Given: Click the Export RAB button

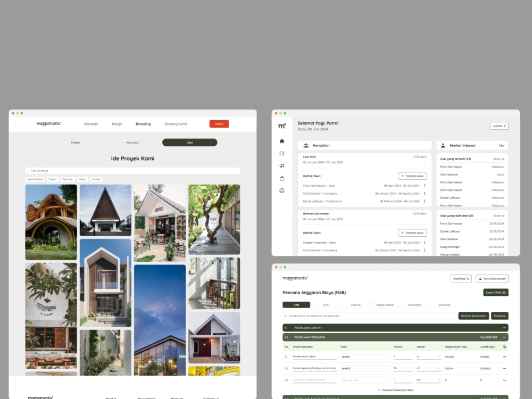Looking at the screenshot, I should (496, 293).
